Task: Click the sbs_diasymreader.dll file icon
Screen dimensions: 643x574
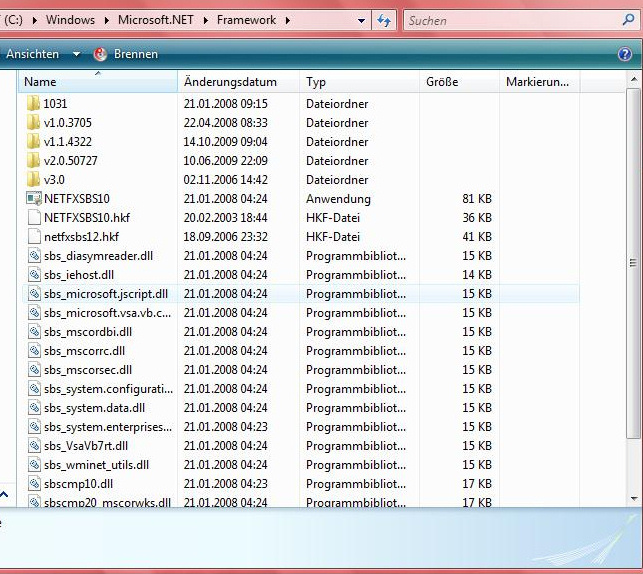Action: click(x=34, y=255)
